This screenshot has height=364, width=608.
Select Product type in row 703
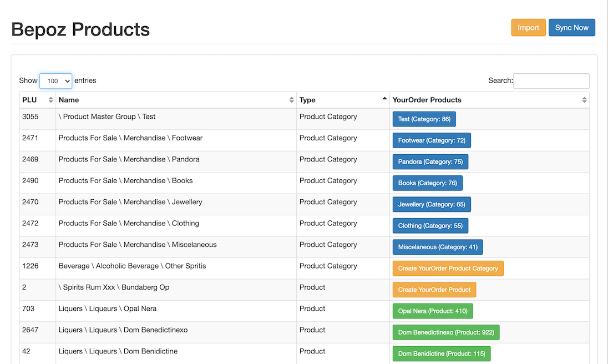(x=312, y=309)
